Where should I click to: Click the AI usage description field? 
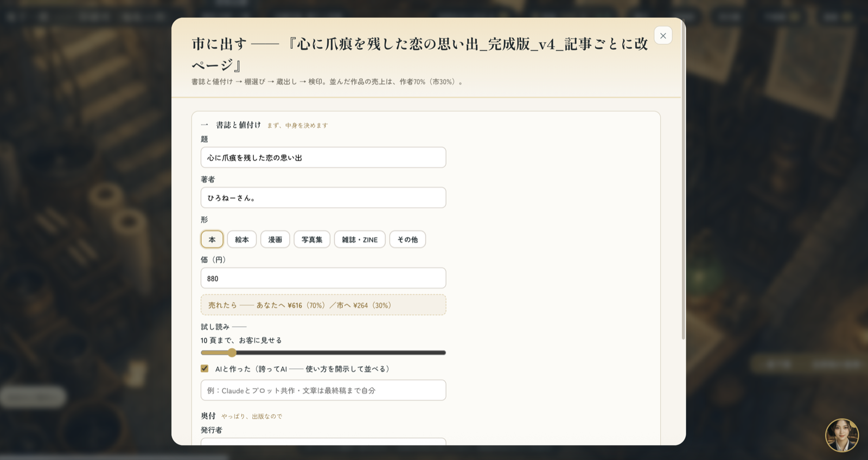coord(323,390)
